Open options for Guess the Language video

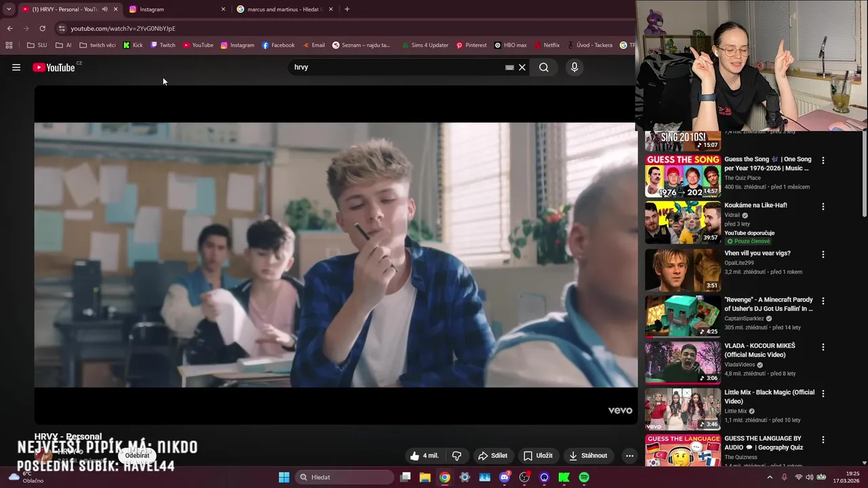(823, 440)
